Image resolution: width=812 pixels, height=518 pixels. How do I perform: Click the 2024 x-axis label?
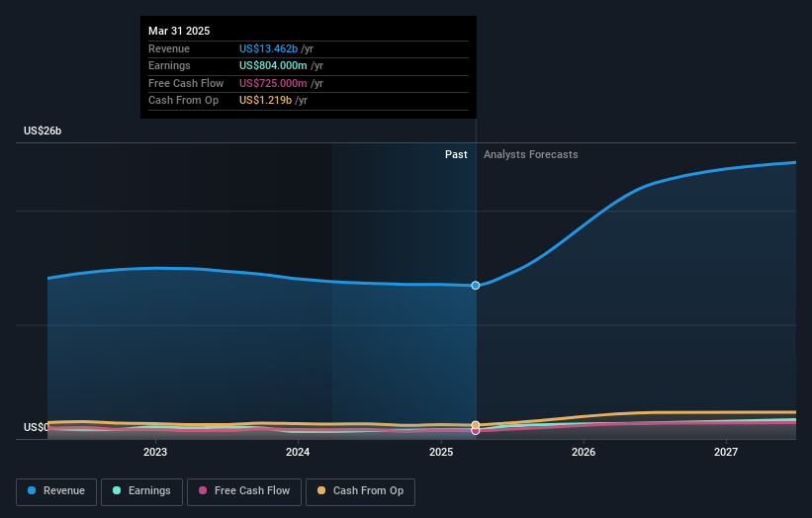pyautogui.click(x=298, y=452)
